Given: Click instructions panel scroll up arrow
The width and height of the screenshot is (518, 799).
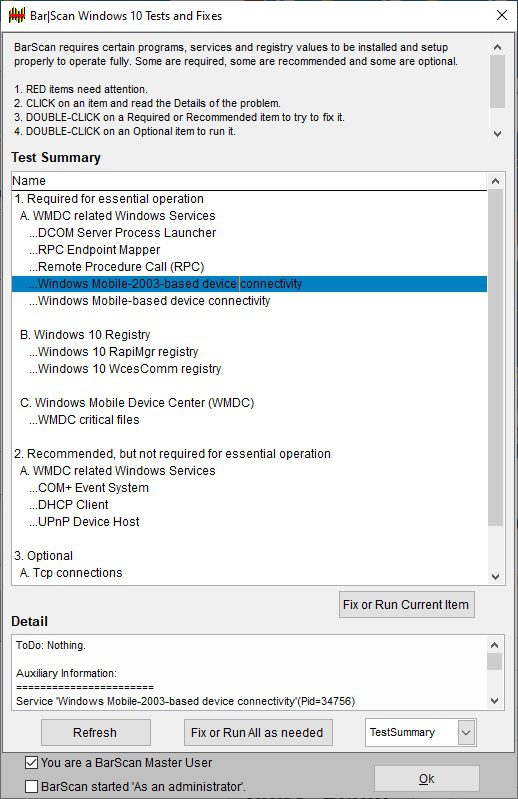Looking at the screenshot, I should point(497,47).
